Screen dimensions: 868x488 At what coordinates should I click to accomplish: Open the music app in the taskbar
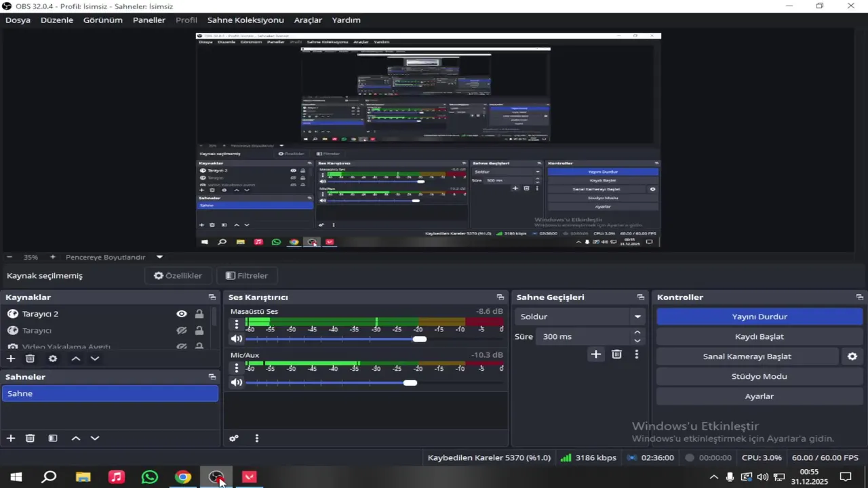pyautogui.click(x=117, y=477)
